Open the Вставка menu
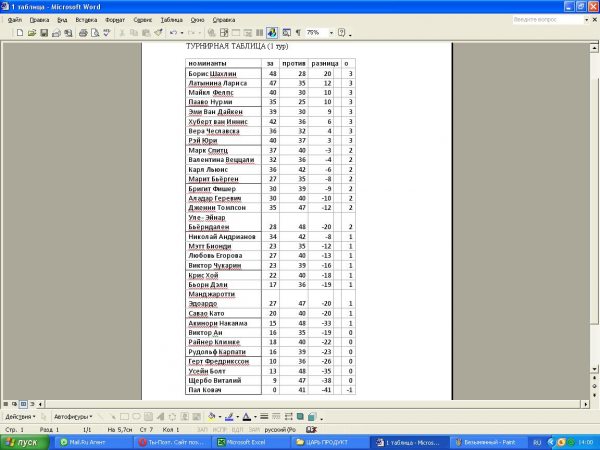The width and height of the screenshot is (600, 450). pos(86,19)
